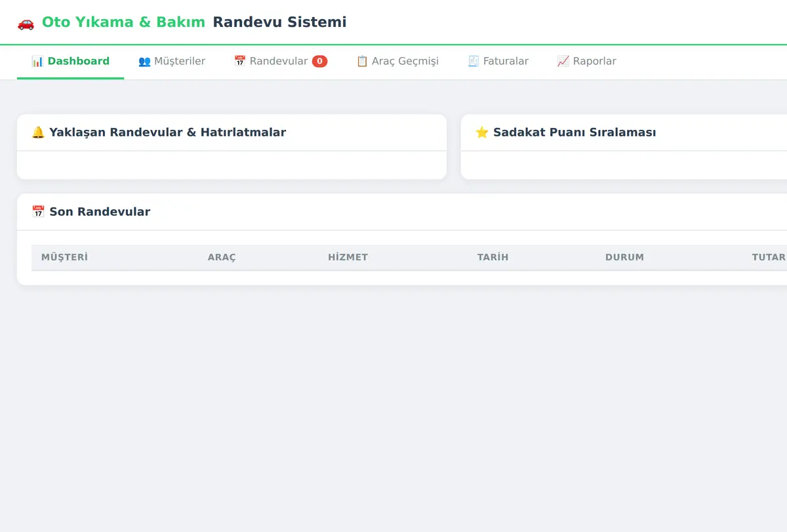Click the HİZMET column header

[x=348, y=257]
